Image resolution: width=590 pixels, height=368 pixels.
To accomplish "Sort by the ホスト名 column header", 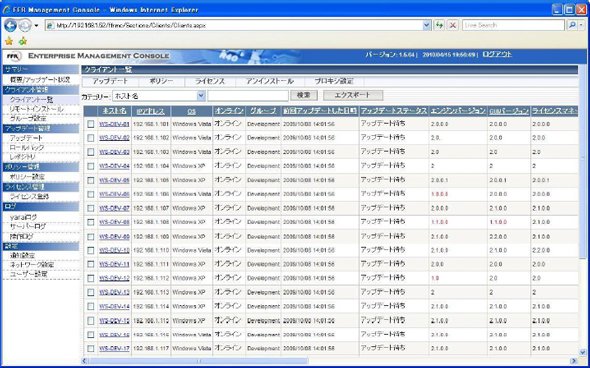I will [x=114, y=111].
